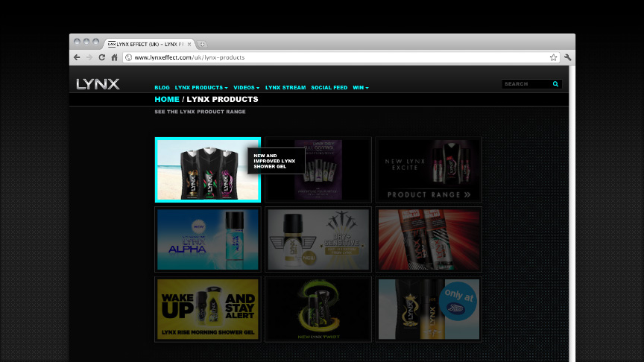Screen dimensions: 644x362
Task: Open the Lynx Alpha thumbnail
Action: coord(208,239)
